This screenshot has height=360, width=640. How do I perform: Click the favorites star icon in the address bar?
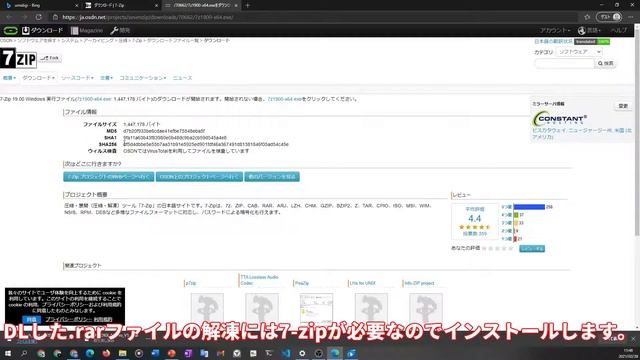point(587,17)
